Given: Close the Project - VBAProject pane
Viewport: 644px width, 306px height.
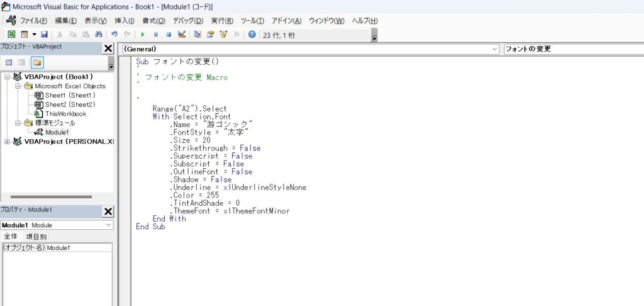Looking at the screenshot, I should (108, 48).
